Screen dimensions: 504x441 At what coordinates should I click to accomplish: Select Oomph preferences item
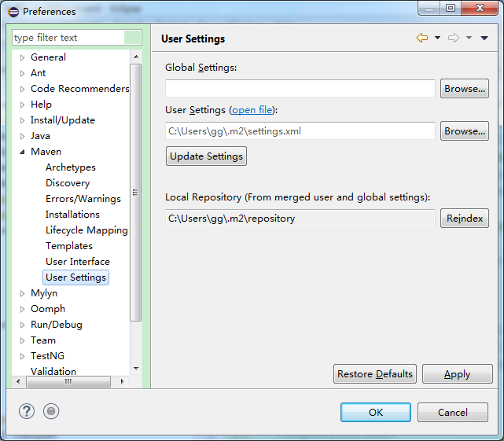(48, 309)
